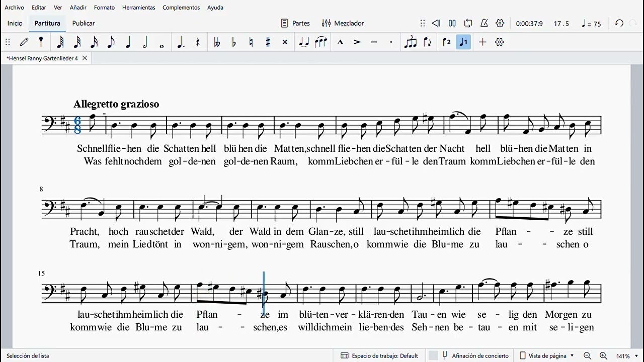Open the Complementos menu

tap(181, 8)
